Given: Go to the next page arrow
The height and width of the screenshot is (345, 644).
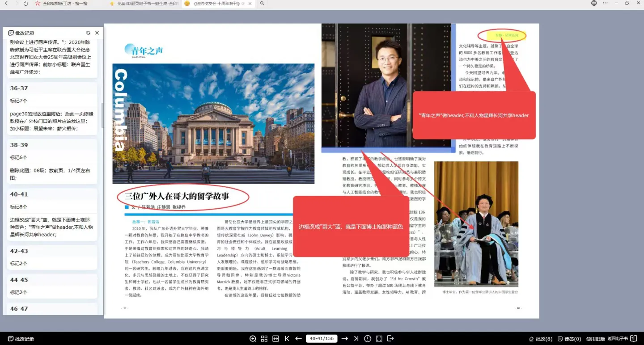Looking at the screenshot, I should coord(344,339).
